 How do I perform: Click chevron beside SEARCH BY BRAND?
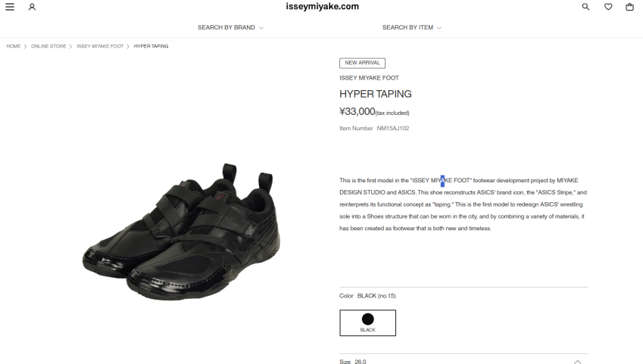pyautogui.click(x=261, y=28)
